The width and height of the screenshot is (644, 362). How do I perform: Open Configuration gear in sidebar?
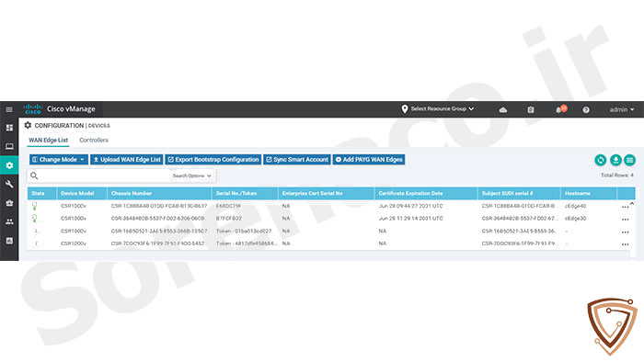(x=9, y=165)
